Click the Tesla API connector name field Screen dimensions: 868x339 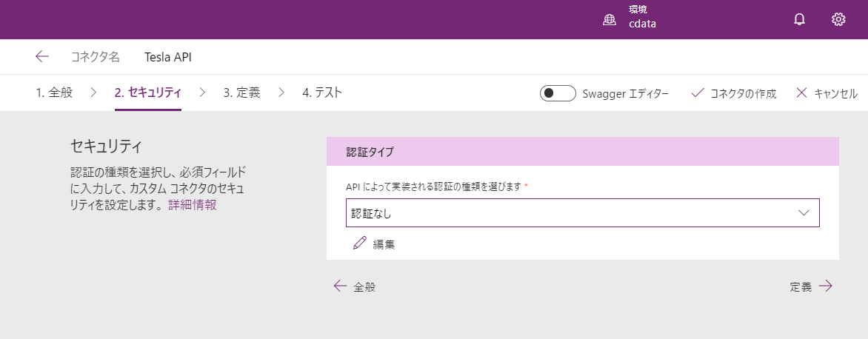point(168,57)
